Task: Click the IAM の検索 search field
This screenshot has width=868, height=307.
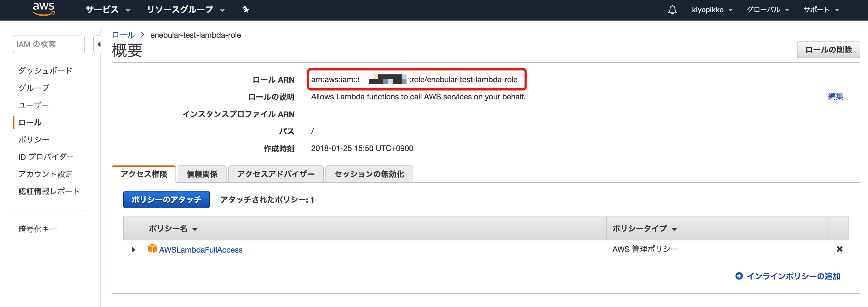Action: point(49,44)
